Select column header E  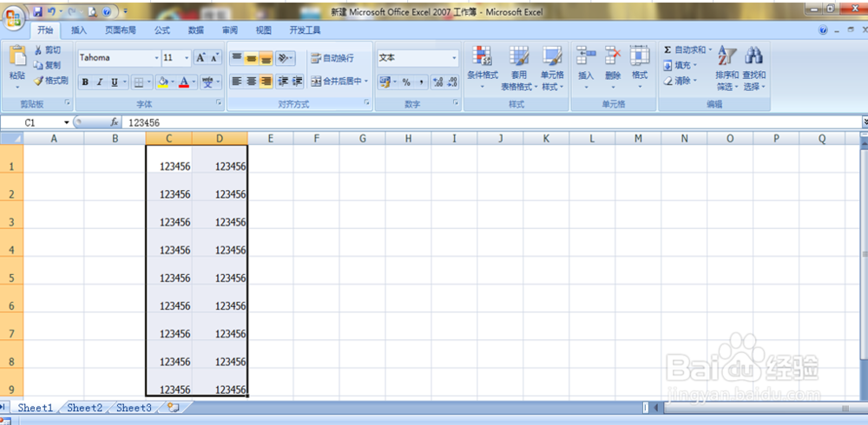(x=271, y=139)
